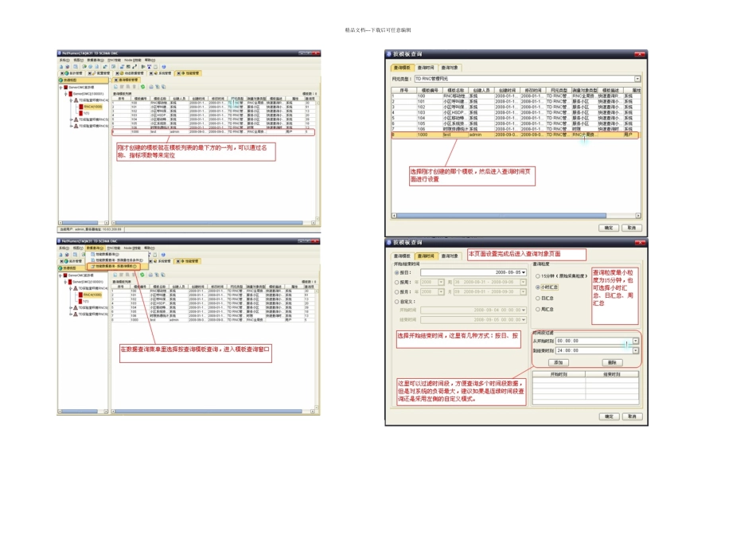Open the 开始时间 datetime dropdown
This screenshot has width=756, height=535.
click(x=523, y=310)
